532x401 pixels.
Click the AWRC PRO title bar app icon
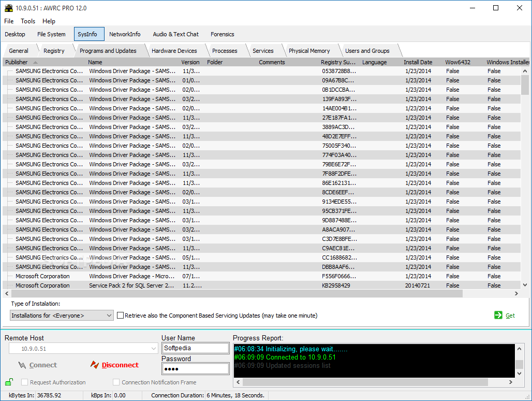(x=8, y=8)
